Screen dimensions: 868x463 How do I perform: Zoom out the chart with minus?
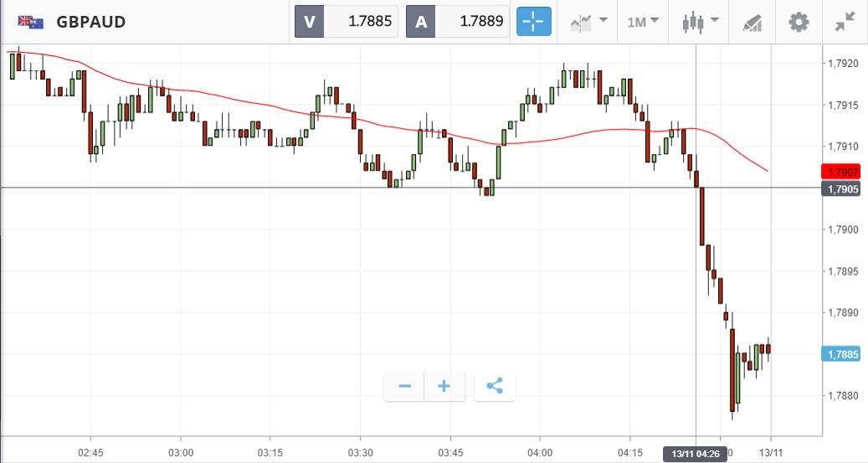coord(405,386)
